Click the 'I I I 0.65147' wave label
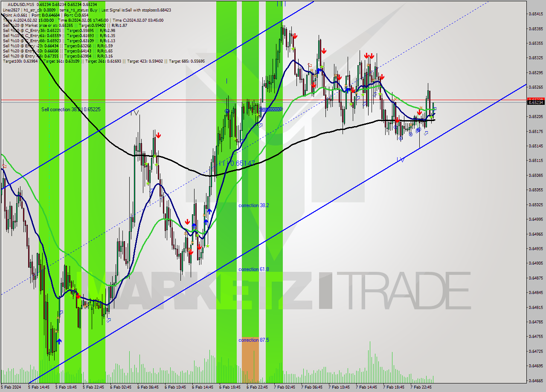 click(236, 163)
